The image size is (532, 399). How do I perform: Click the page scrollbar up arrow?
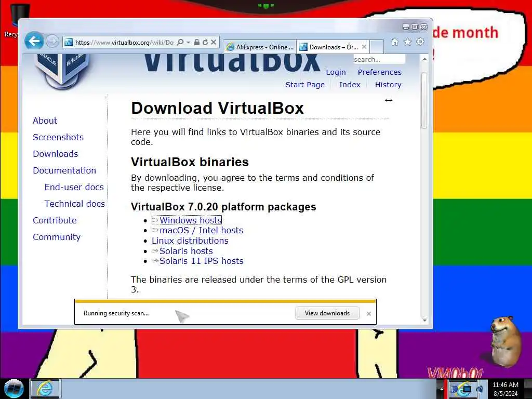(x=424, y=59)
